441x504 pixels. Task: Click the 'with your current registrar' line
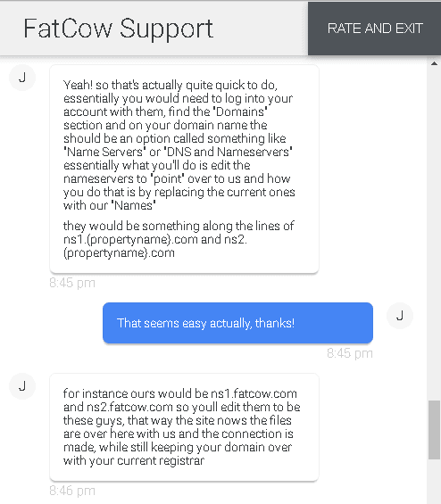point(134,460)
